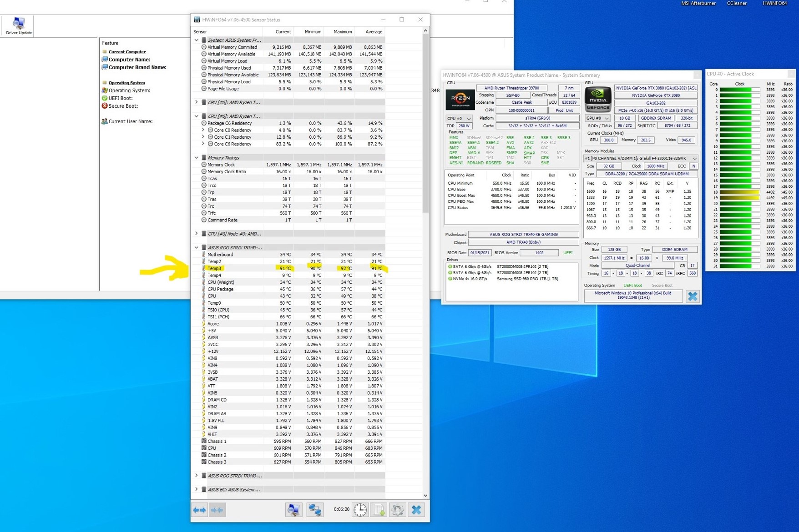The width and height of the screenshot is (799, 532).
Task: Click the networked monitors remote icon
Action: [314, 510]
